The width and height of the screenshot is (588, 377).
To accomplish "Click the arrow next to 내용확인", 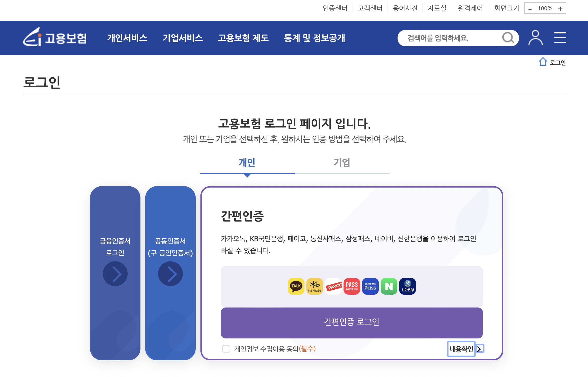I will 480,349.
